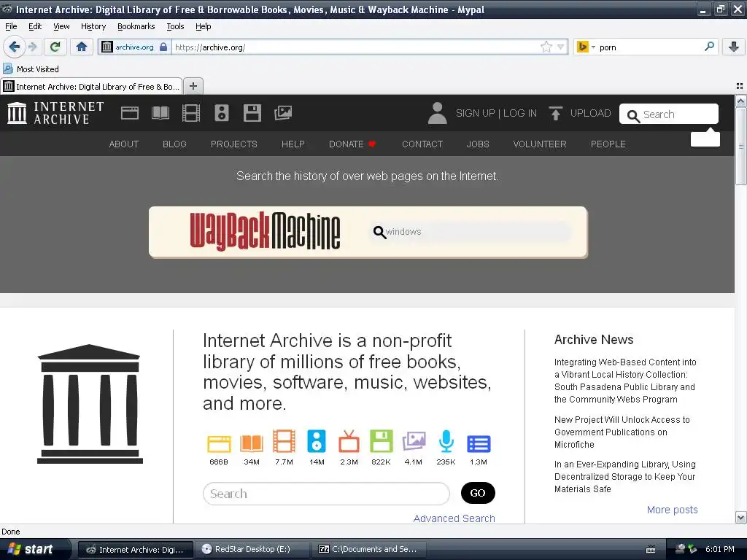Click the LOG IN link

519,113
